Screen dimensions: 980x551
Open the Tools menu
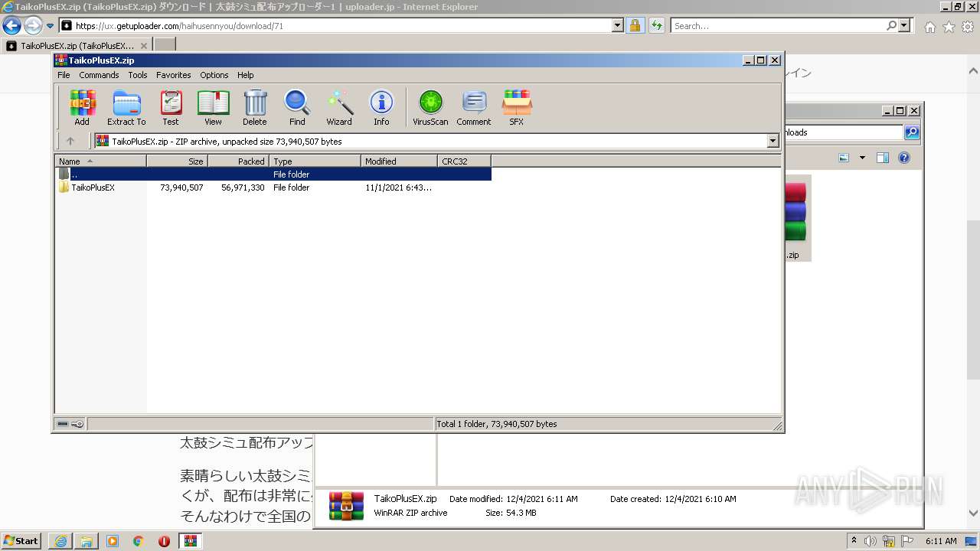point(138,75)
